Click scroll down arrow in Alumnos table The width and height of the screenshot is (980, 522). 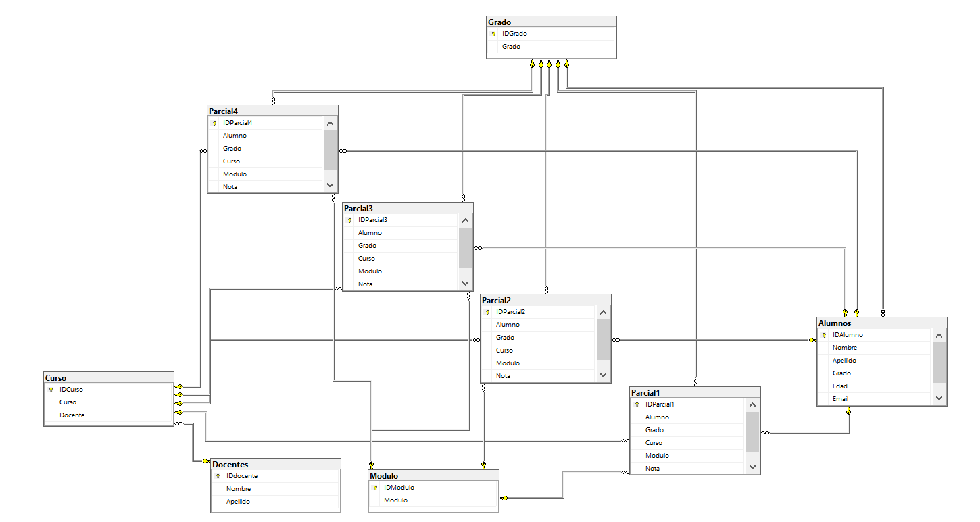[x=939, y=398]
